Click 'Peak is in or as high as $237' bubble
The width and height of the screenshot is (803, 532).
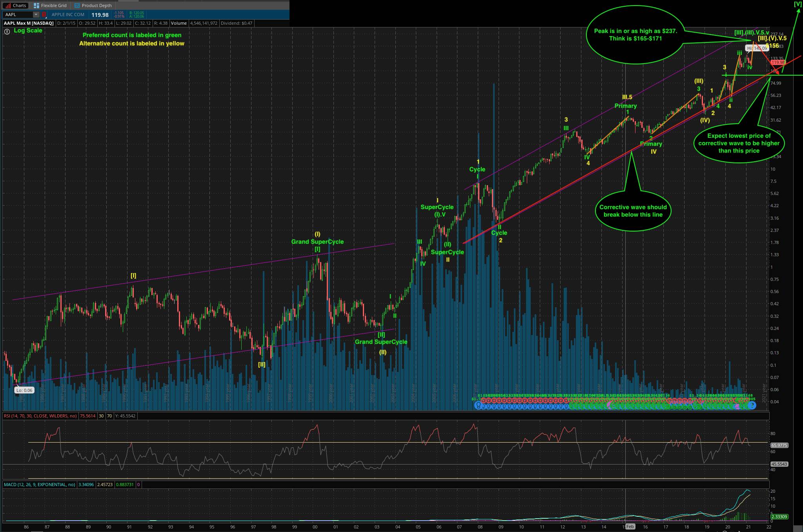pos(635,35)
